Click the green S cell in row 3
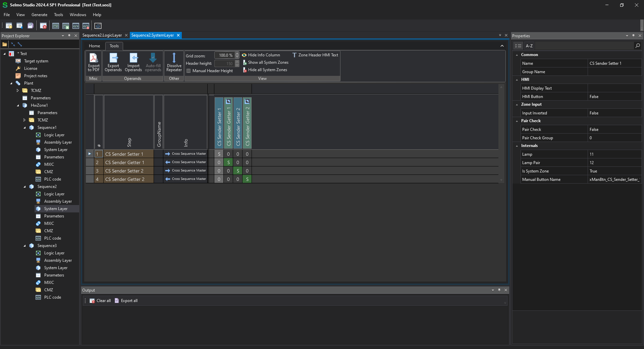 click(238, 171)
